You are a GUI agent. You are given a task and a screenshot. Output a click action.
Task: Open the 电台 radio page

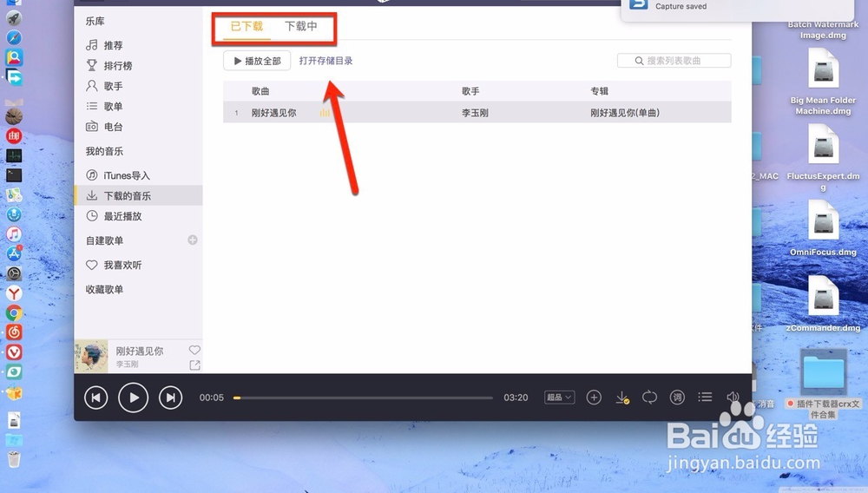[x=105, y=127]
